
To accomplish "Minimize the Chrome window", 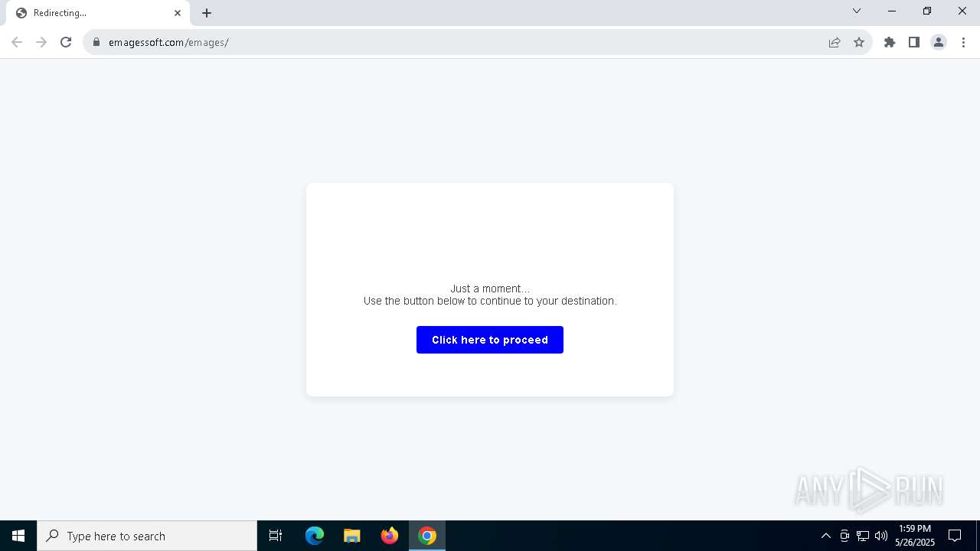I will coord(892,11).
